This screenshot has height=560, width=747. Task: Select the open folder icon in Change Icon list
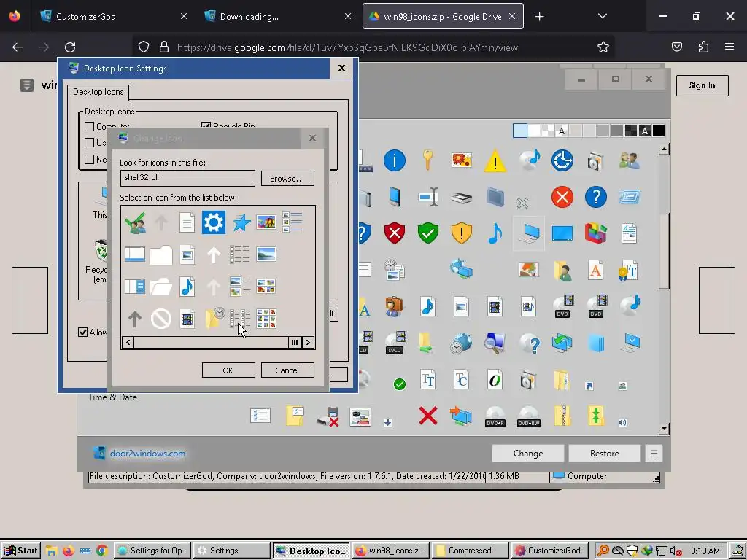[x=161, y=286]
